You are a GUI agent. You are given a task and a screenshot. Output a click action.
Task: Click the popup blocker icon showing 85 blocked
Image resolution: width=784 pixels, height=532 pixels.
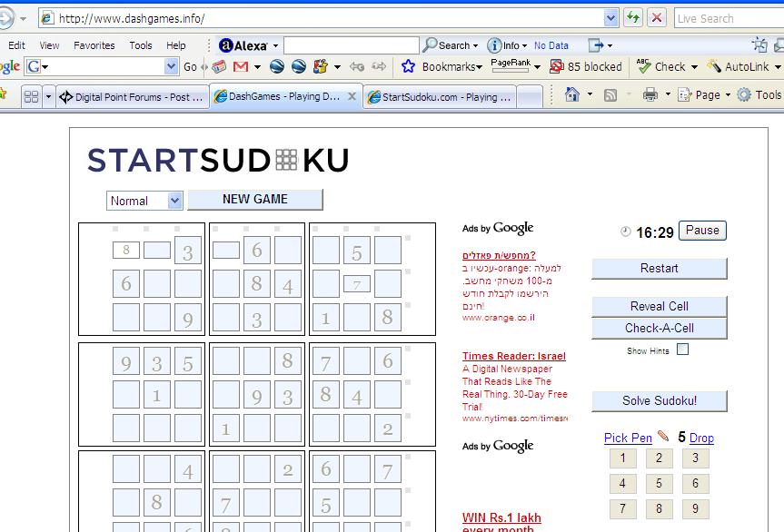coord(557,66)
